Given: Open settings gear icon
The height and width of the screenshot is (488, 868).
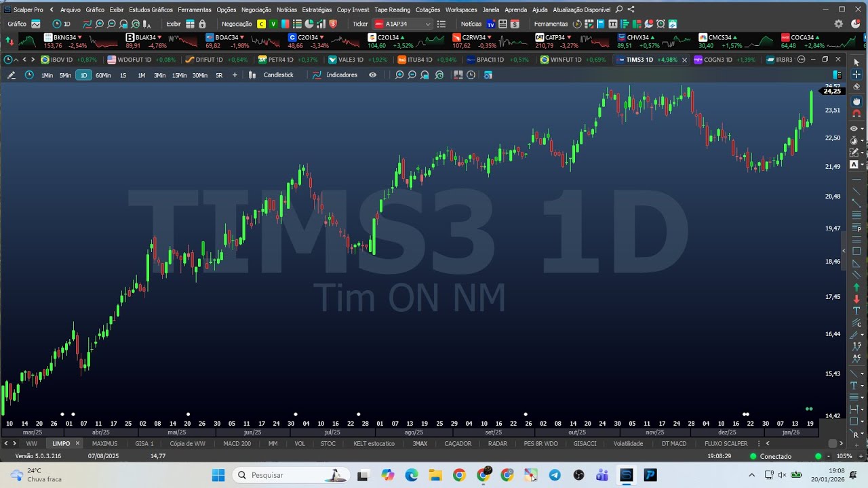Looking at the screenshot, I should [839, 24].
